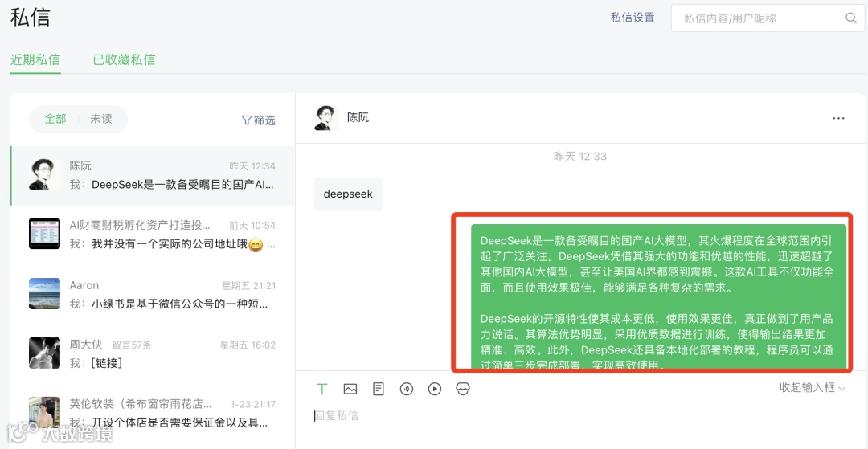Select the 未读 filter toggle
The image size is (868, 449).
point(101,119)
